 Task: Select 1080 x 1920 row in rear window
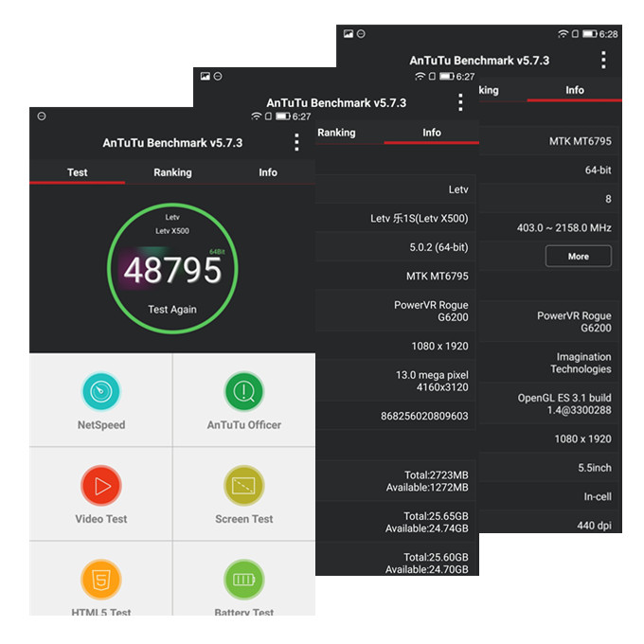click(548, 438)
